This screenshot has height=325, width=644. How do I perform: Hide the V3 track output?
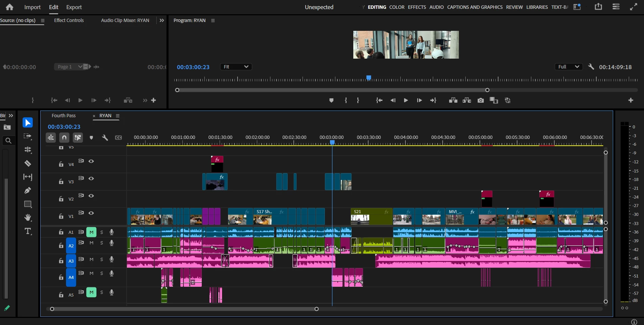[91, 179]
